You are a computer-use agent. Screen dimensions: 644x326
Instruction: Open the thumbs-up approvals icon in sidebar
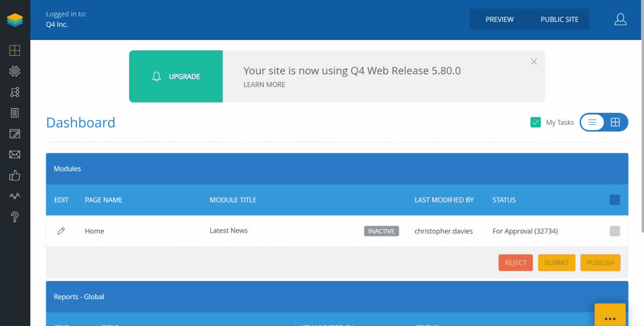point(15,175)
